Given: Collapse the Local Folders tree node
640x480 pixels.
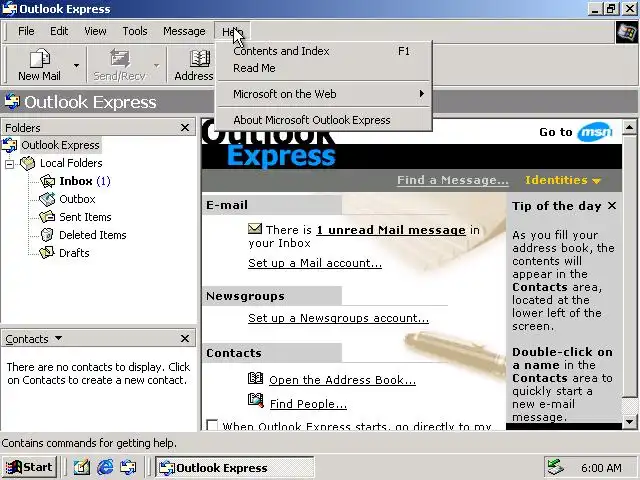Looking at the screenshot, I should (9, 164).
